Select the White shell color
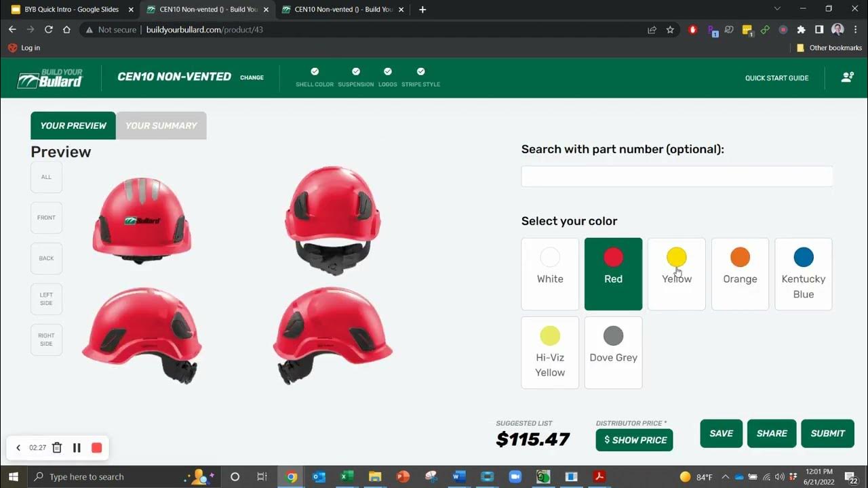The height and width of the screenshot is (488, 868). pos(550,274)
